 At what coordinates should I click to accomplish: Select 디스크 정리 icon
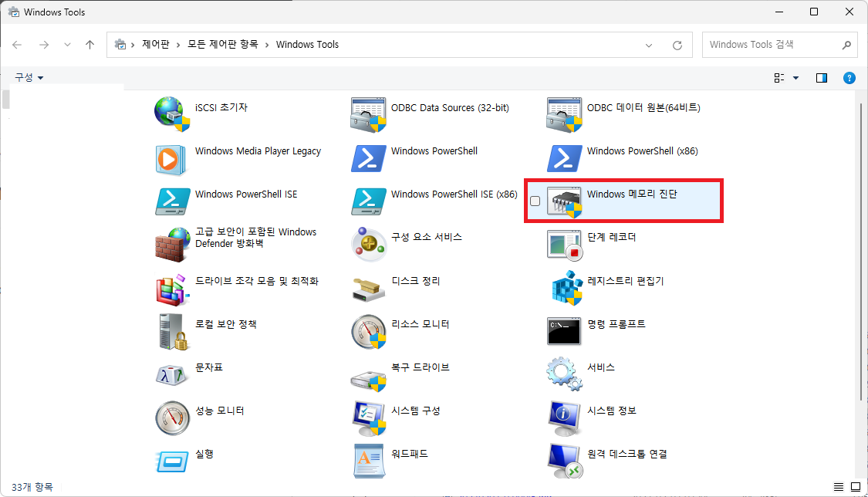point(368,289)
